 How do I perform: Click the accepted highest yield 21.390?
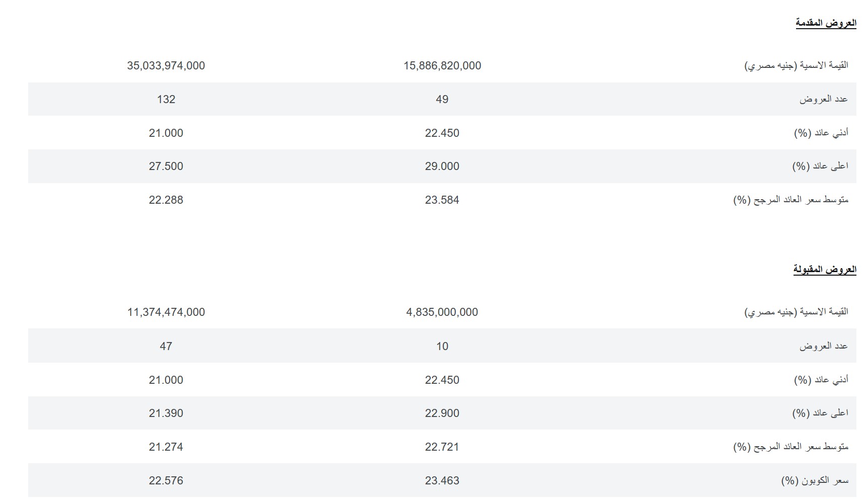[x=166, y=413]
